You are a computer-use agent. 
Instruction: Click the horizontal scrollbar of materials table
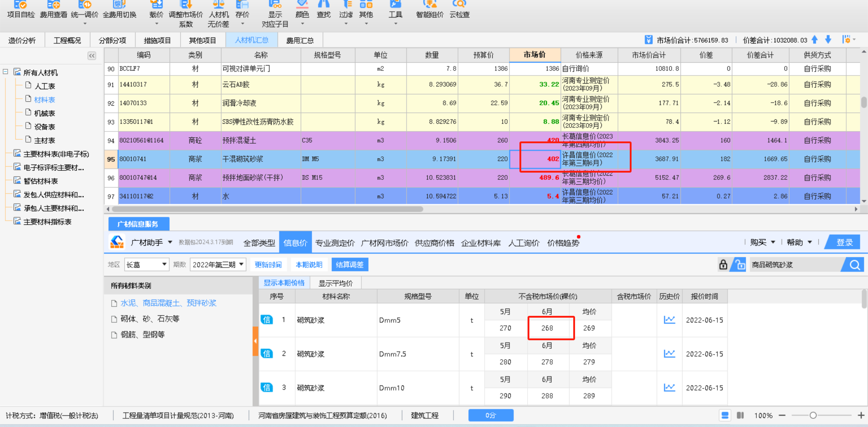coord(268,209)
